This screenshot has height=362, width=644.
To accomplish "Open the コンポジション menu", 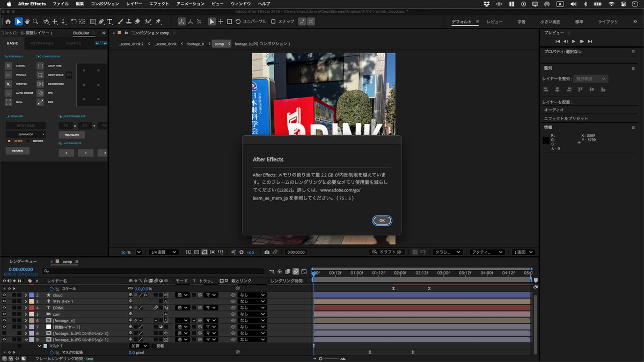I will (105, 4).
